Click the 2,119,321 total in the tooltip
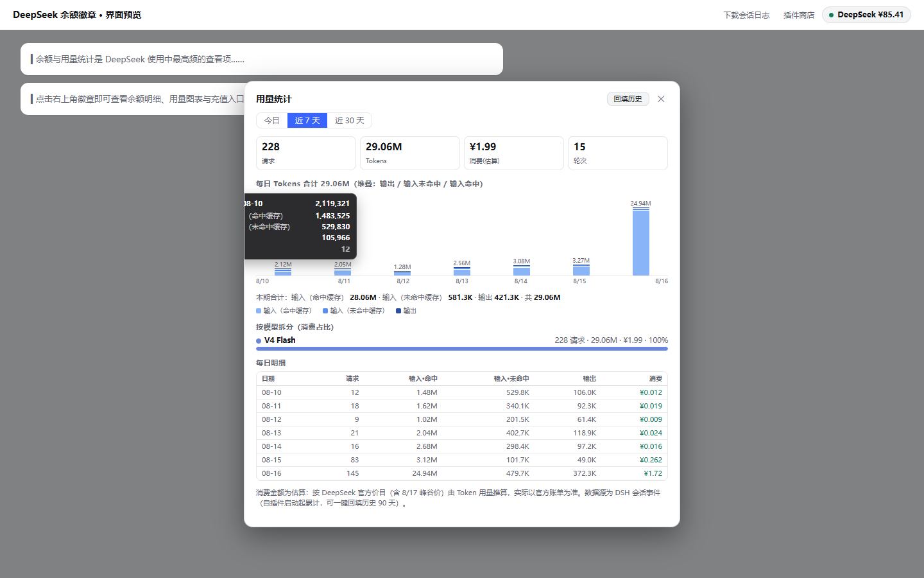This screenshot has width=924, height=578. 332,204
